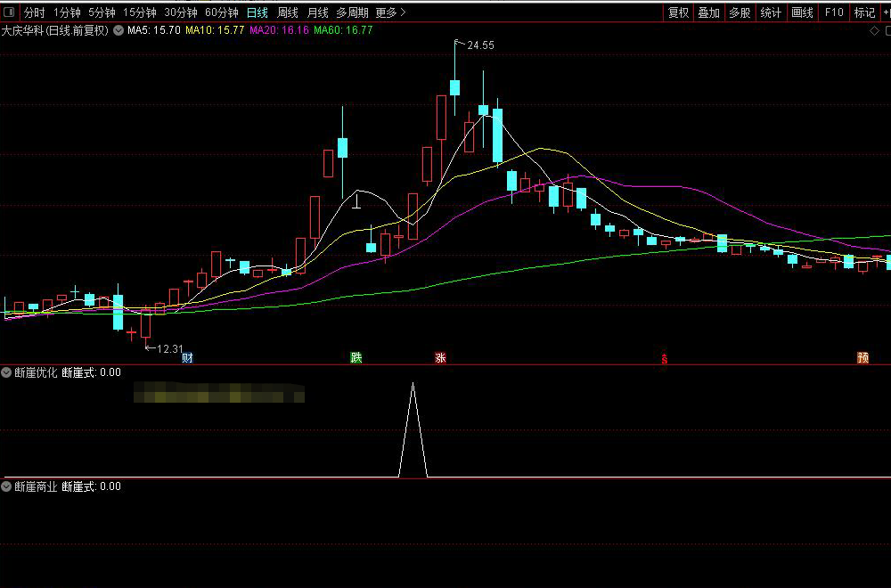Click the 大庆华科(日线 前复权) chart title

[54, 30]
